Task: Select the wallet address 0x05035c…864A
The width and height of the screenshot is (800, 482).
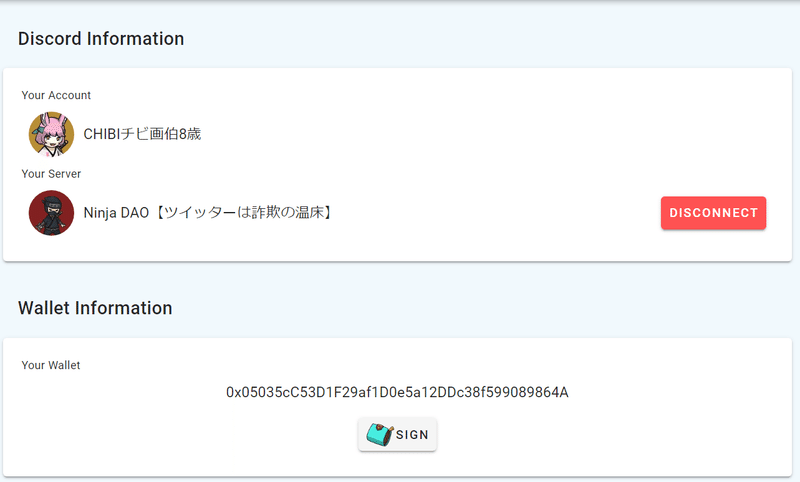Action: 397,392
